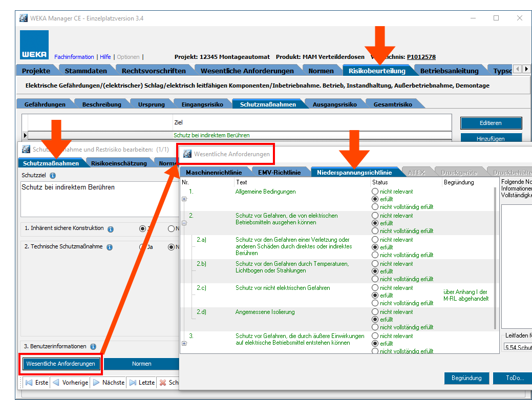The height and width of the screenshot is (400, 532).
Task: Select Ja for Technische Schutzmaßnahme
Action: pyautogui.click(x=143, y=247)
